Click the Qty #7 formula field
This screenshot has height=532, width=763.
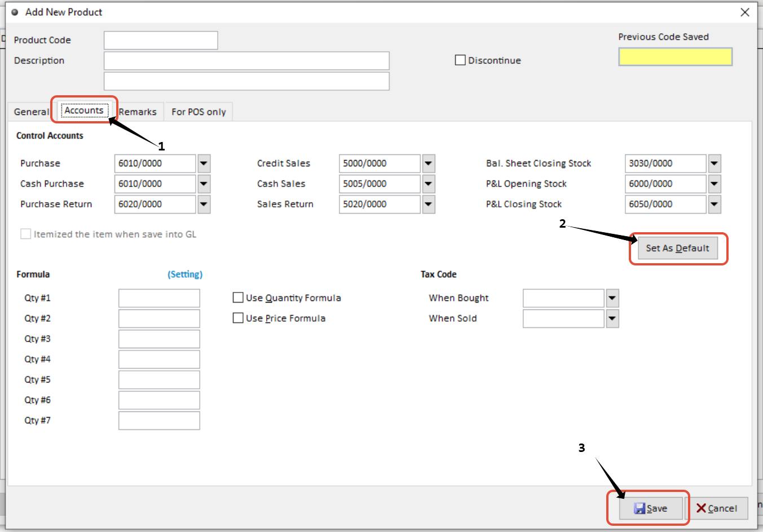(x=159, y=420)
